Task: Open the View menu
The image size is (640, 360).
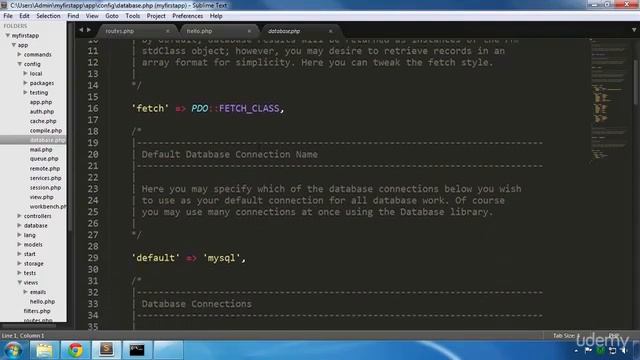Action: coord(92,16)
